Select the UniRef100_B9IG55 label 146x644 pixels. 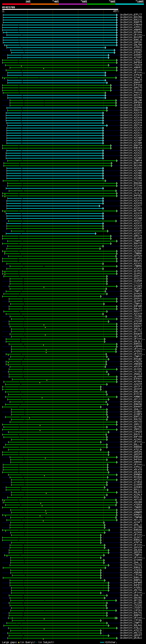coord(131,37)
